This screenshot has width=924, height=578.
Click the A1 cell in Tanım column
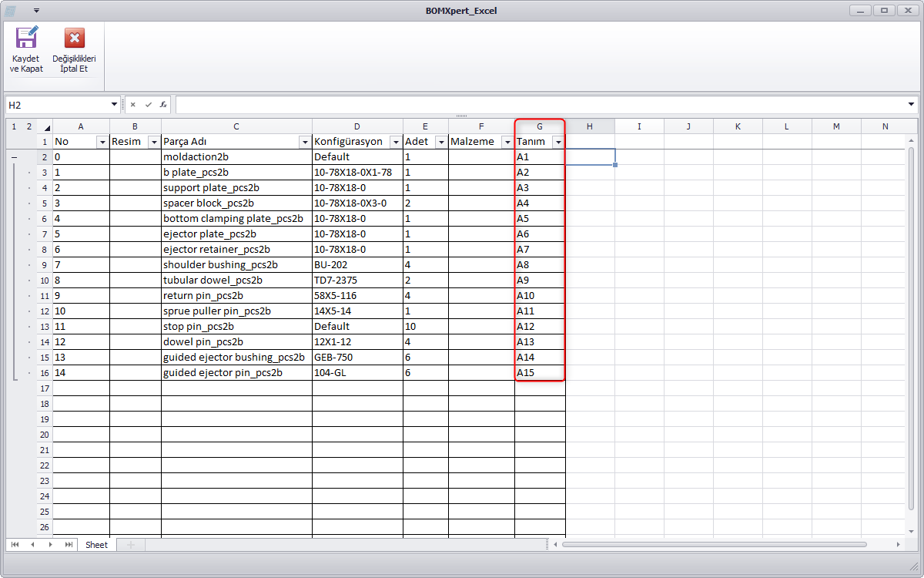(x=541, y=157)
